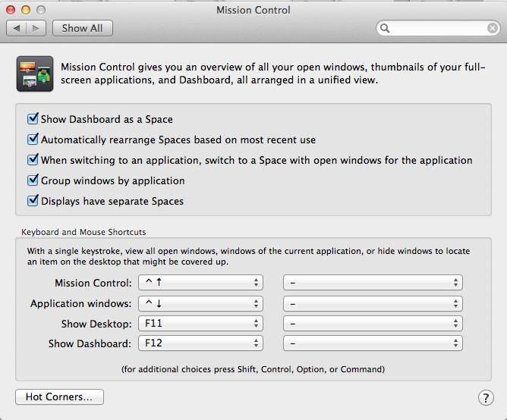Change Show Desktop F11 shortcut dropdown
Viewport: 507px width, 420px height.
[x=200, y=324]
